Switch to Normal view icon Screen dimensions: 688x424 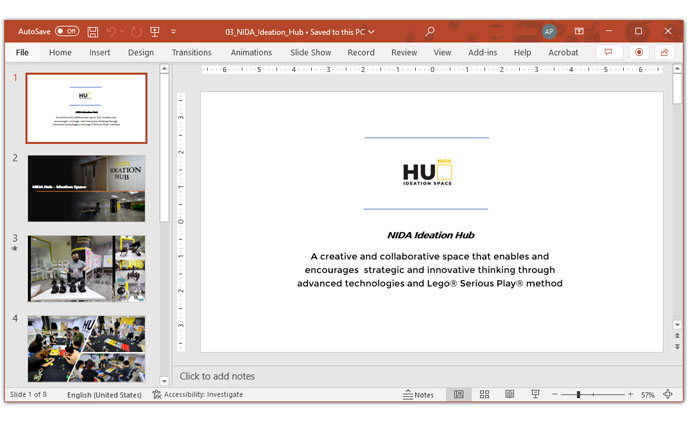[x=459, y=395]
